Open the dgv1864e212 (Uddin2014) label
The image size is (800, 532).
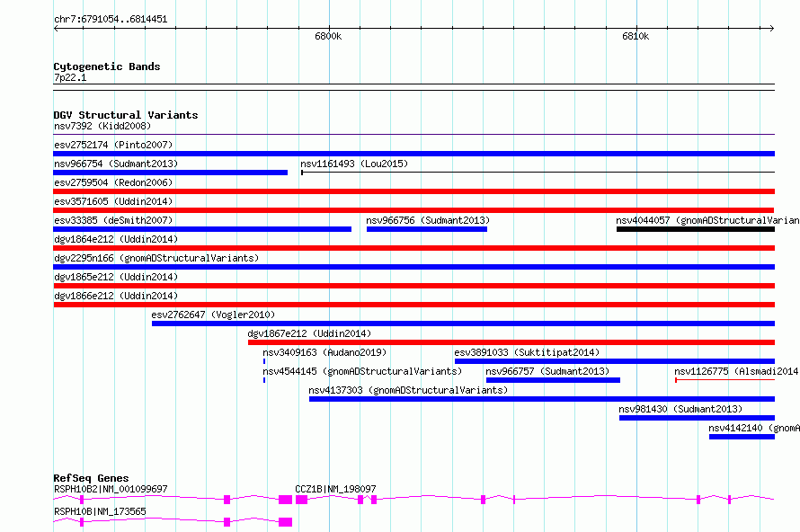tap(116, 239)
